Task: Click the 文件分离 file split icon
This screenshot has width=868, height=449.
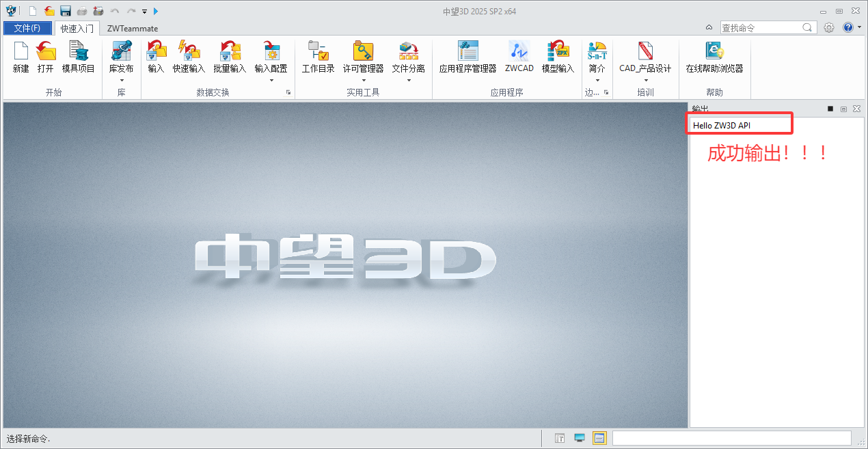Action: point(409,51)
